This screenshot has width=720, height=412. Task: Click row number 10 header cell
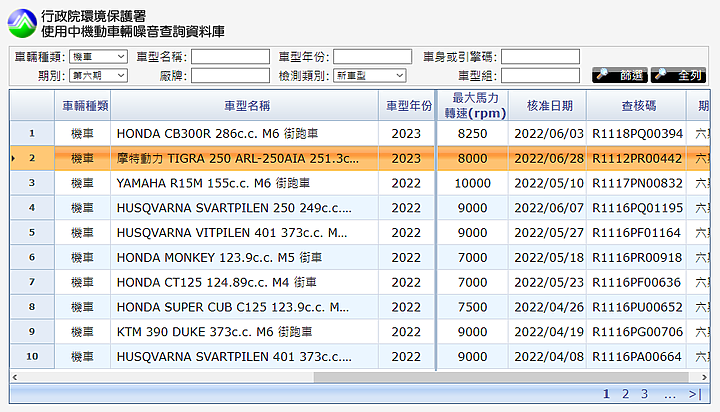pos(32,356)
